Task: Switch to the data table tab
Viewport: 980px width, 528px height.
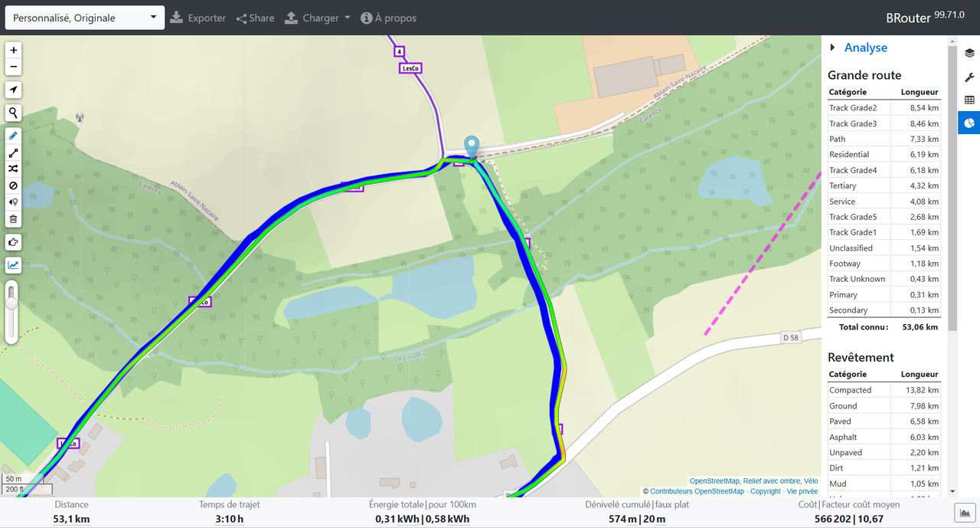Action: (969, 100)
